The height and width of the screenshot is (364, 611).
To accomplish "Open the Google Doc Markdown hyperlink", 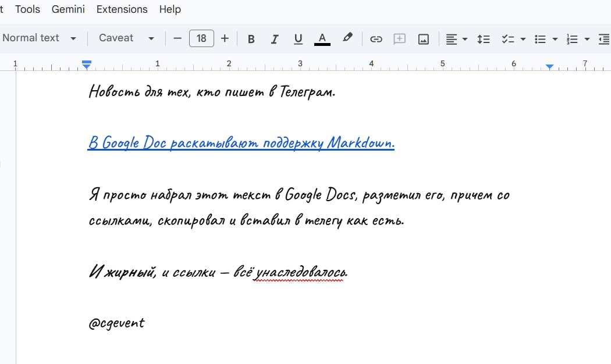I will tap(241, 143).
